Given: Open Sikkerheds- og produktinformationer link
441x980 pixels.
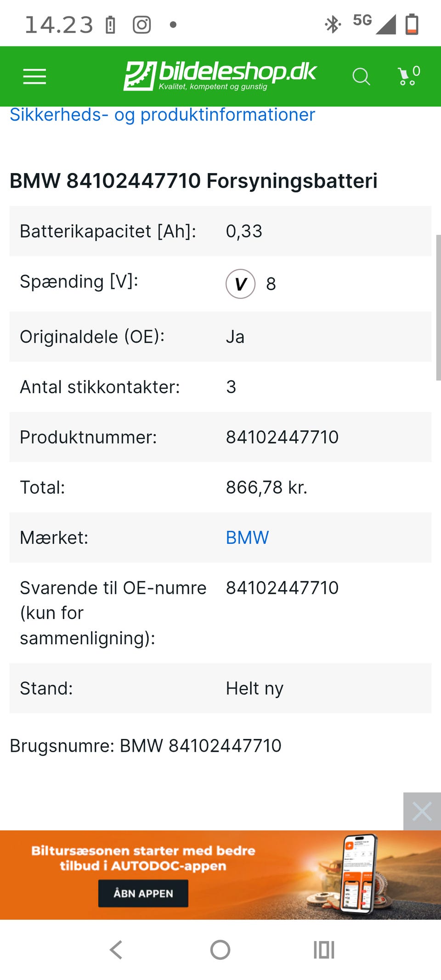Looking at the screenshot, I should coord(162,114).
